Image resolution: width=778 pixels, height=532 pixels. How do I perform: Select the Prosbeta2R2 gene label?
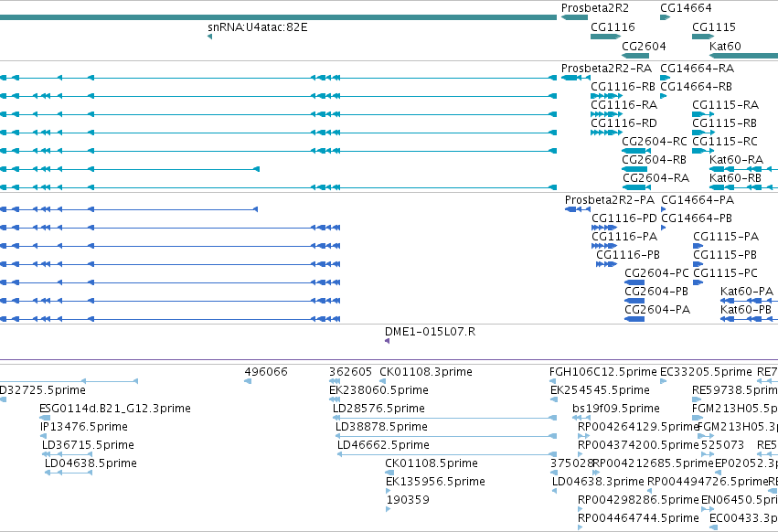click(594, 8)
